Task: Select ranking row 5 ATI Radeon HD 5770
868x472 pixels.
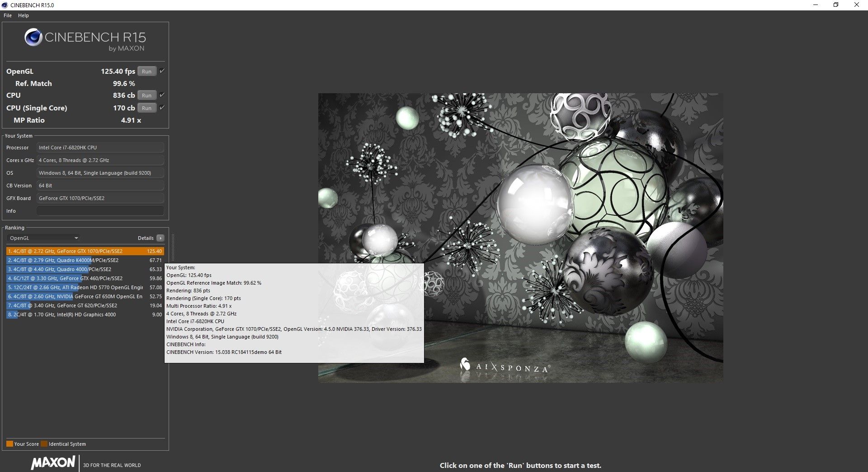Action: tap(85, 287)
